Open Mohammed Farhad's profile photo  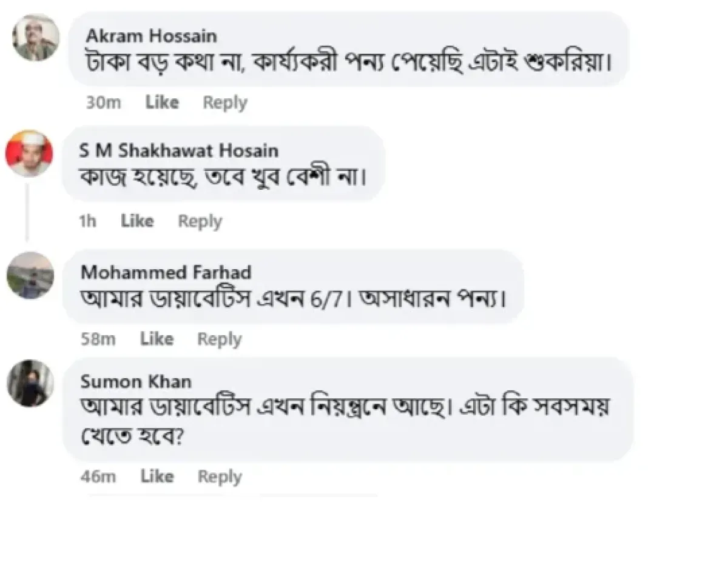pos(30,275)
